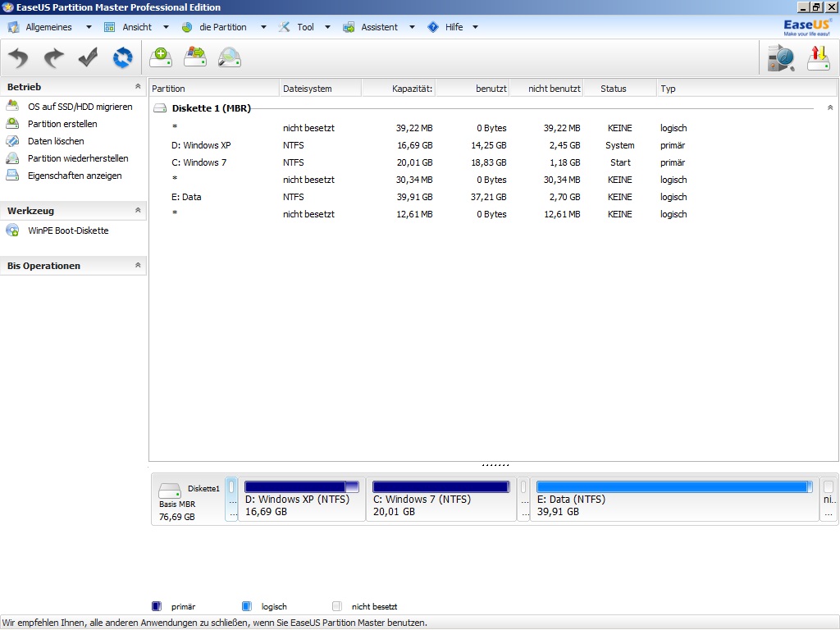This screenshot has width=840, height=630.
Task: Sort by Kapazität column header
Action: [x=399, y=89]
